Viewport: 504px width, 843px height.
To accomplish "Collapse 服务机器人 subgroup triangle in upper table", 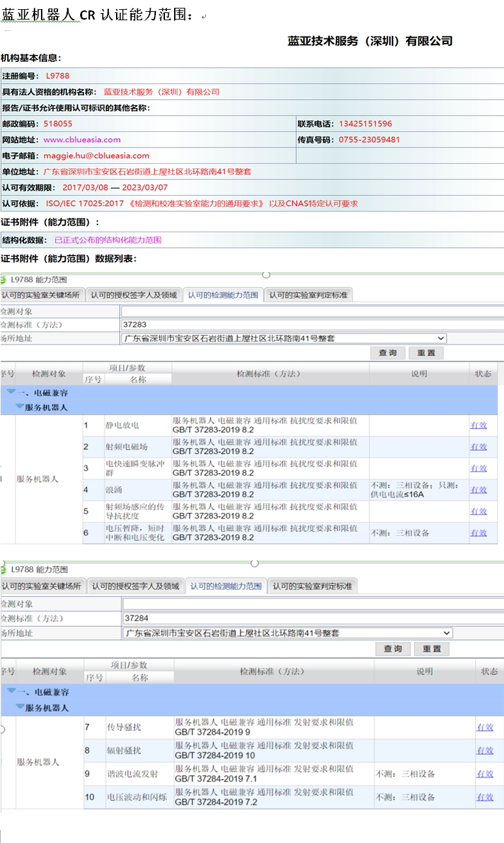I will (x=20, y=406).
